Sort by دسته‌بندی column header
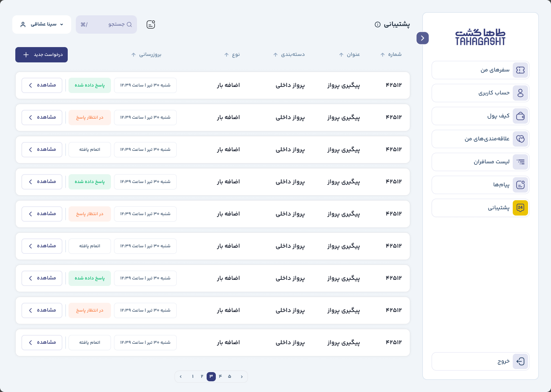 pos(289,55)
